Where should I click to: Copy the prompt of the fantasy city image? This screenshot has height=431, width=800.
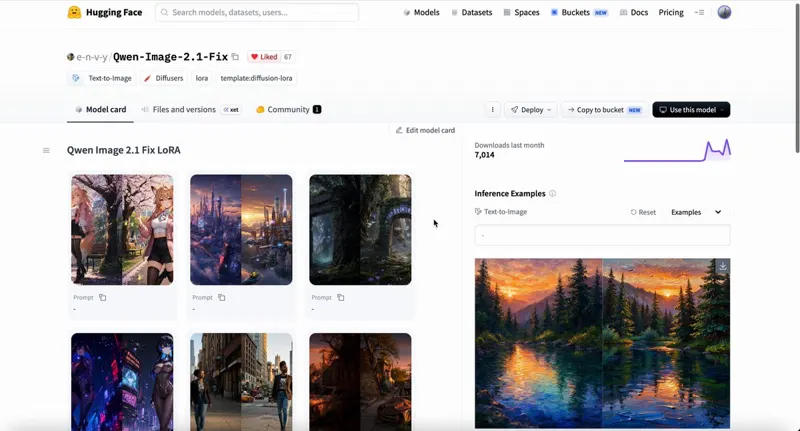[221, 297]
